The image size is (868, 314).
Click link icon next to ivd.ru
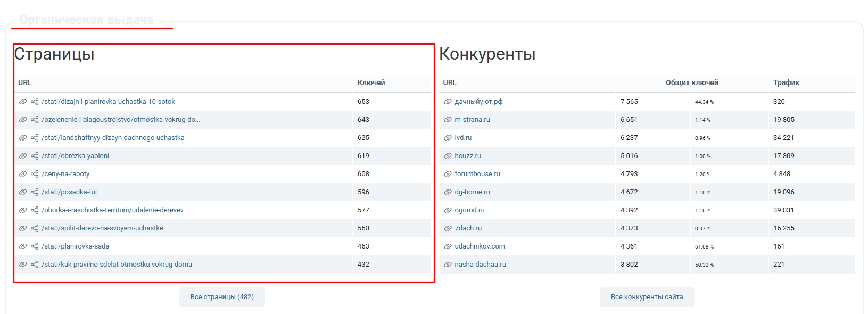[448, 138]
